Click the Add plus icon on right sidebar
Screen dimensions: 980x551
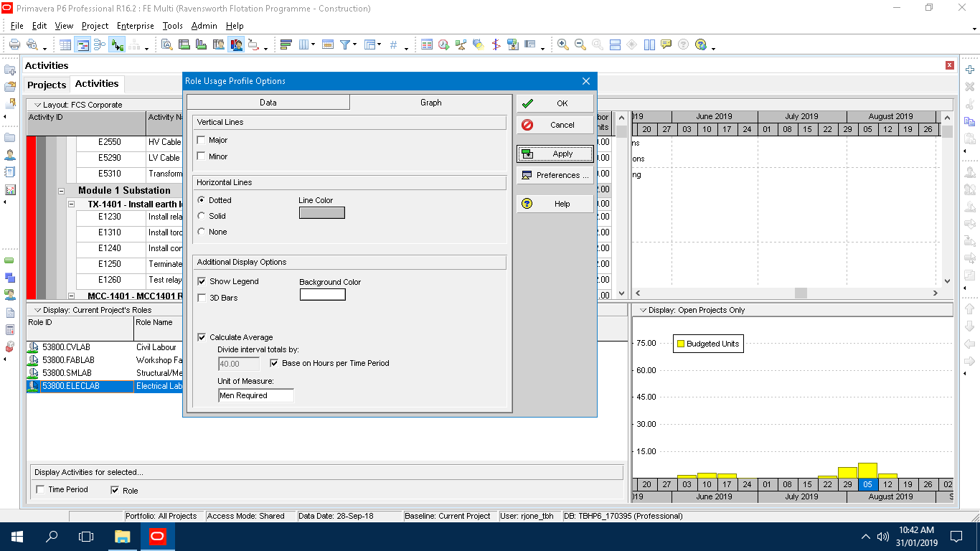[970, 70]
